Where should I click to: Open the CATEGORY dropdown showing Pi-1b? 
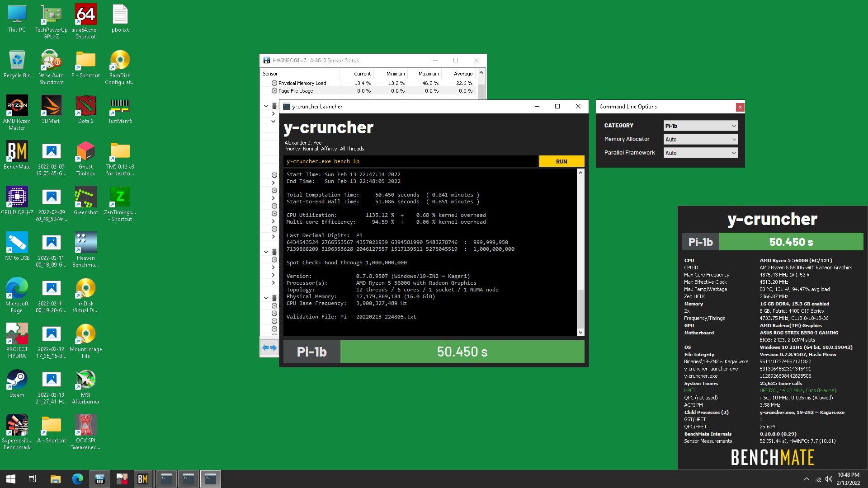pyautogui.click(x=701, y=126)
